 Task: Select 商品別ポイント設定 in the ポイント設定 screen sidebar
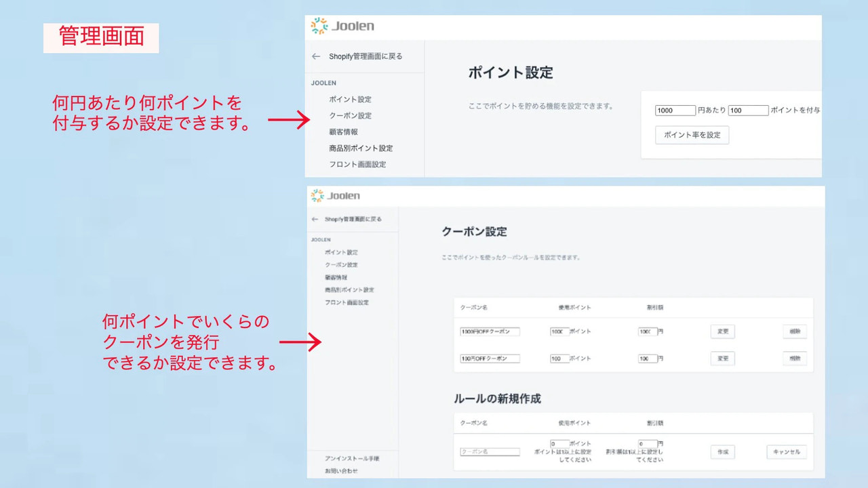click(x=361, y=148)
